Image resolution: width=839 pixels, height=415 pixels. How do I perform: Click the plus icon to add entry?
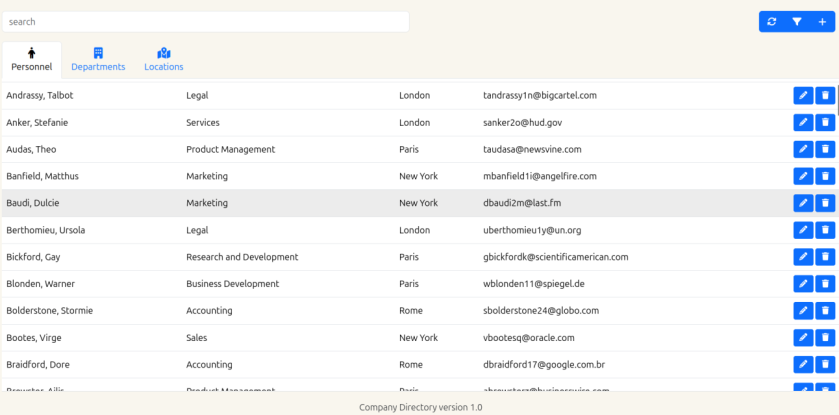point(822,21)
